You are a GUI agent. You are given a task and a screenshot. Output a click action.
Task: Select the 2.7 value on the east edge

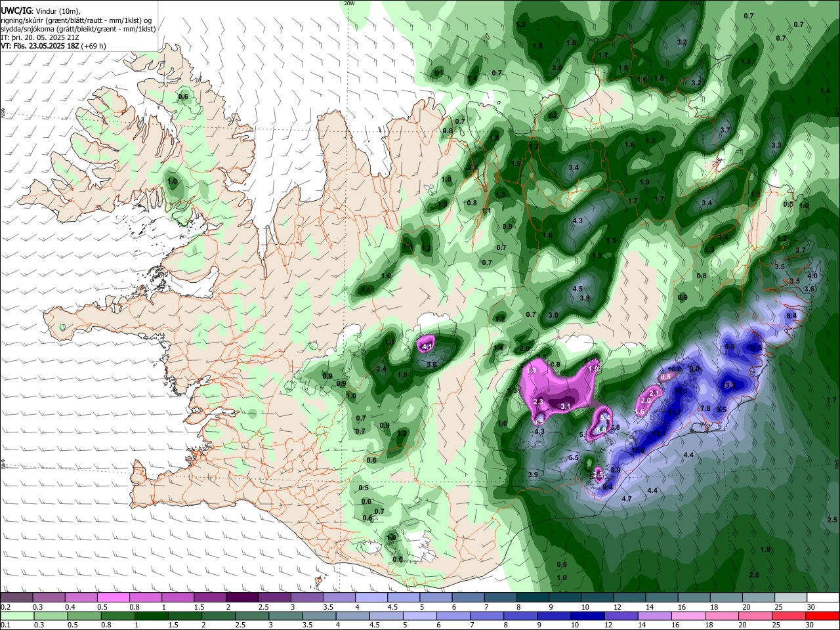[x=801, y=250]
